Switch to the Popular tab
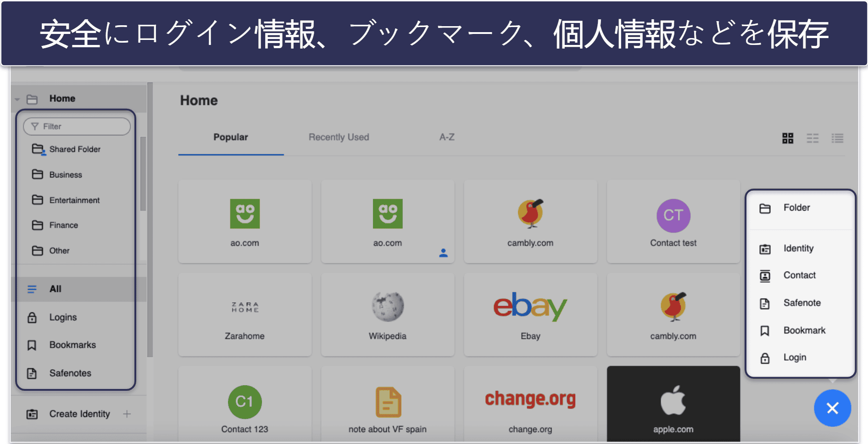Image resolution: width=868 pixels, height=444 pixels. pos(230,137)
